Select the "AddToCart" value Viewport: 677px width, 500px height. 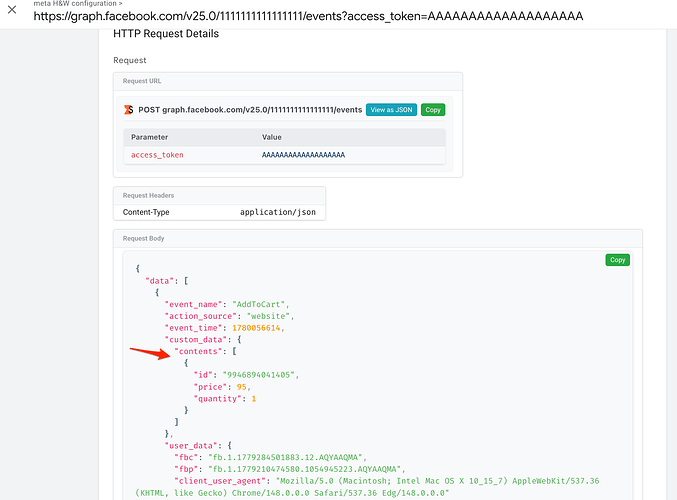(x=258, y=304)
